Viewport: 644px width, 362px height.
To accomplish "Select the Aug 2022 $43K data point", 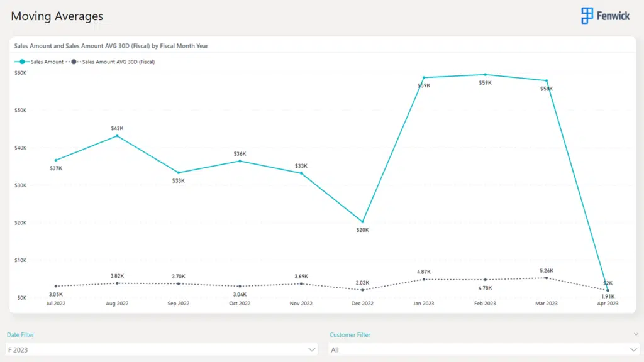I will pyautogui.click(x=117, y=136).
